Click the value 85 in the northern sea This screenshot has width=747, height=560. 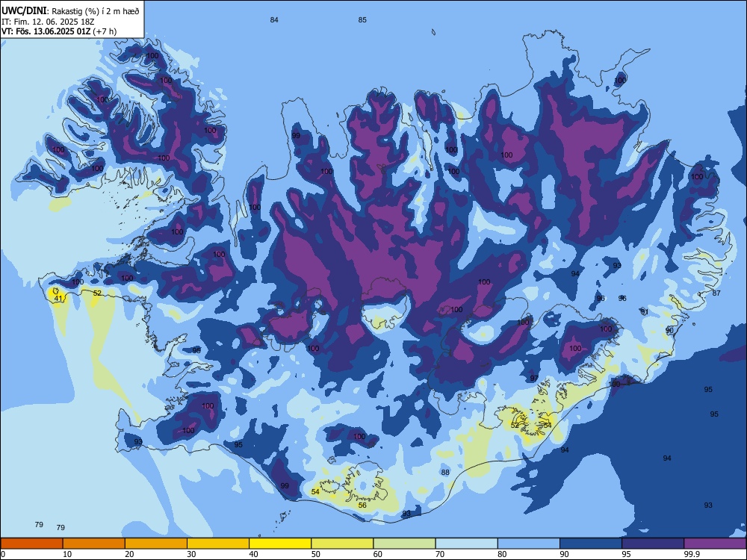tap(362, 19)
